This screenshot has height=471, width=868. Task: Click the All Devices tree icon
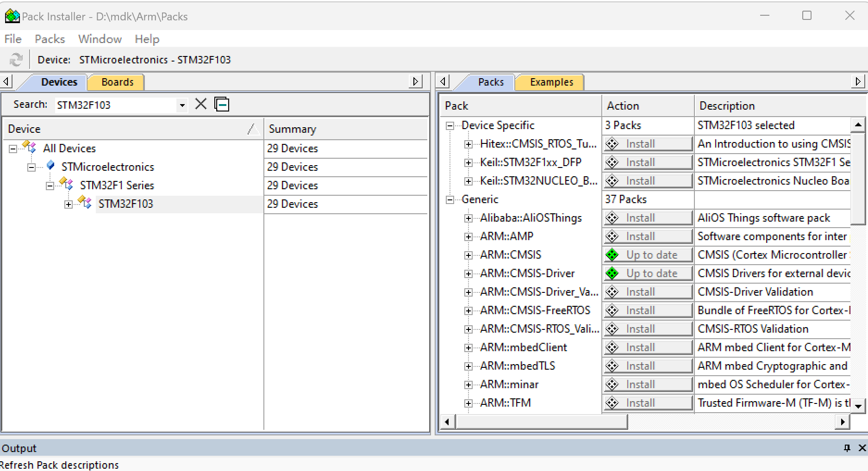click(x=30, y=148)
